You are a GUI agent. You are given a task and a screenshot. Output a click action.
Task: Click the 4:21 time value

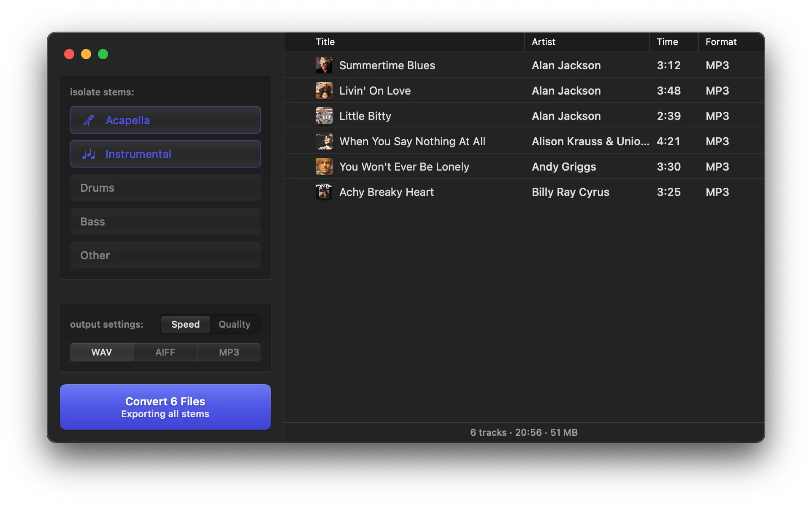[x=669, y=141]
